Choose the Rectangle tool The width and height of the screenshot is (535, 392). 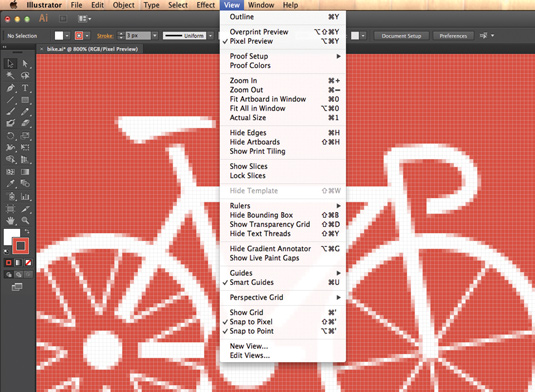point(25,100)
